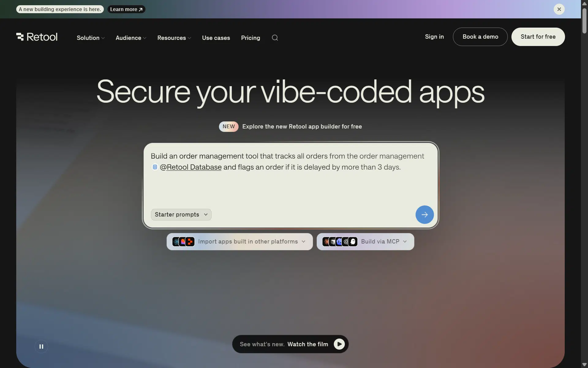Image resolution: width=588 pixels, height=368 pixels.
Task: Click the 'A new building experience is here.' text
Action: (60, 9)
